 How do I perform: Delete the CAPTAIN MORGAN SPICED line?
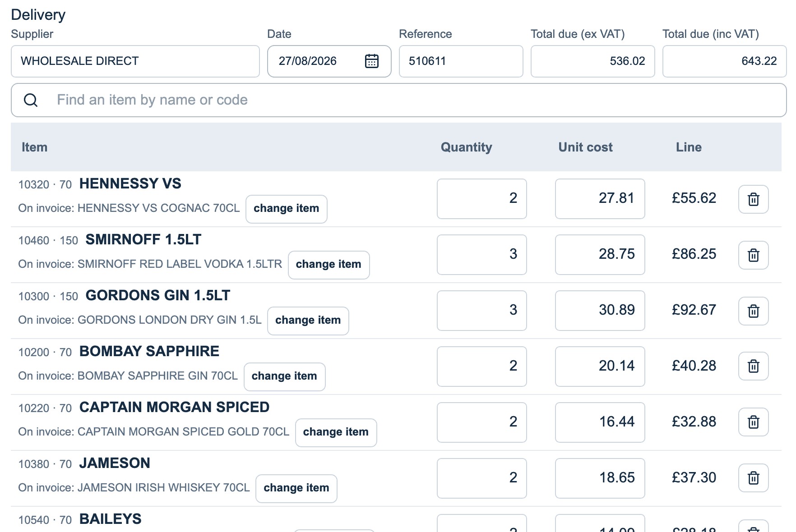tap(753, 422)
